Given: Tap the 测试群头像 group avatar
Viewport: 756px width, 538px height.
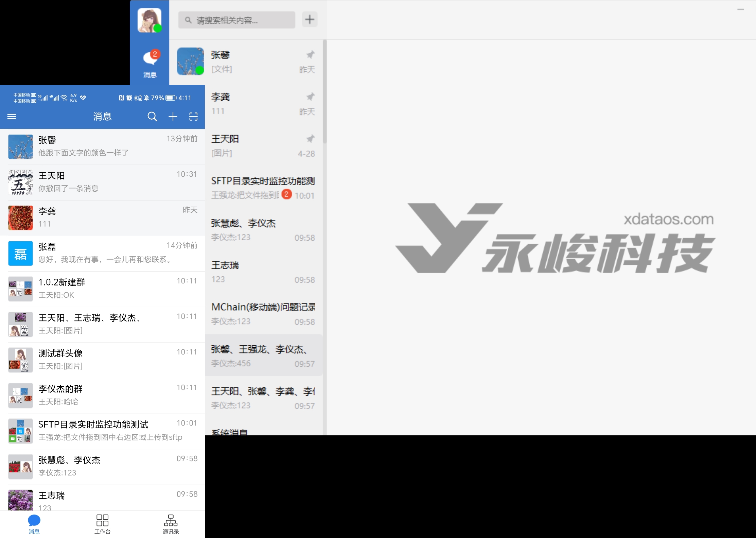Looking at the screenshot, I should [x=20, y=360].
